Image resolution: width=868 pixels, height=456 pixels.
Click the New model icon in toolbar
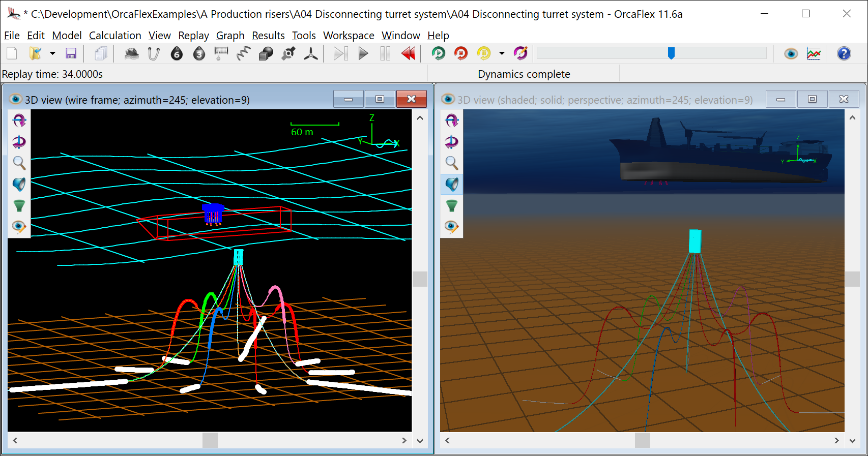[12, 53]
